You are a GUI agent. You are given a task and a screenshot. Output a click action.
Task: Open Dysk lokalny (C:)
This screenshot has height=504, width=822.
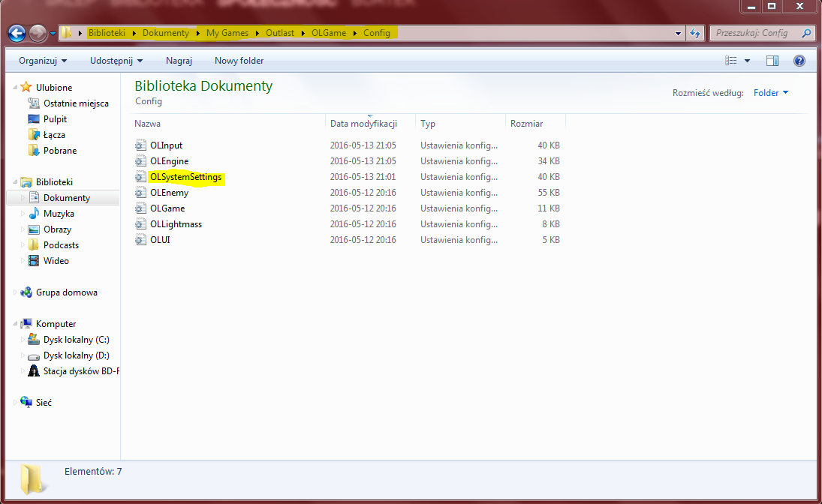77,340
